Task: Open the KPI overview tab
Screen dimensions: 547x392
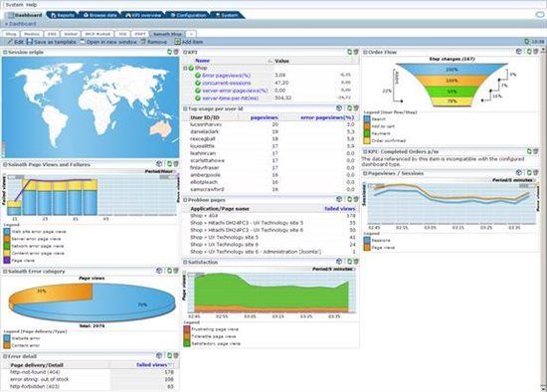Action: 143,15
